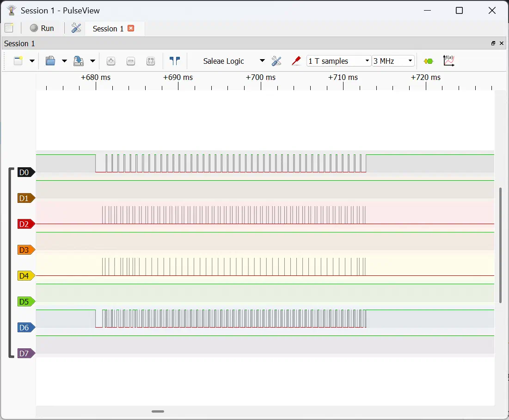This screenshot has width=509, height=420.
Task: Select the D4 channel label
Action: tap(26, 276)
